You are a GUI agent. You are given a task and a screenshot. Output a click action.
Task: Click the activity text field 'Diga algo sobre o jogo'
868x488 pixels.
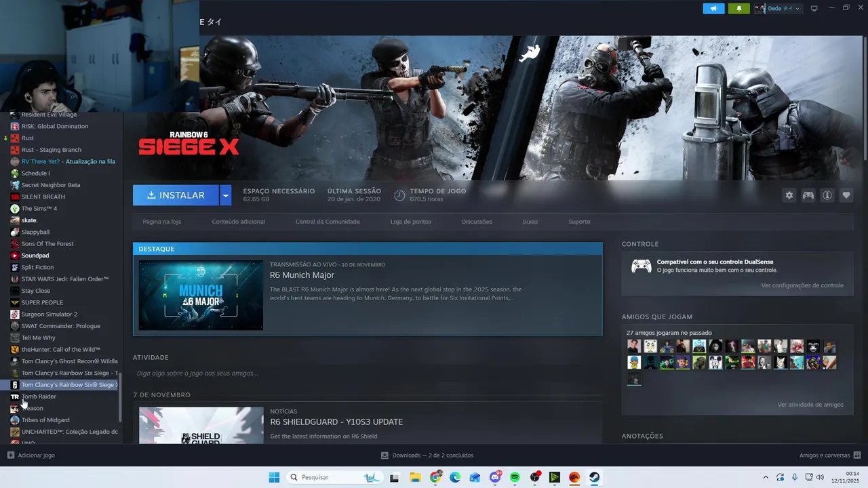tap(197, 373)
